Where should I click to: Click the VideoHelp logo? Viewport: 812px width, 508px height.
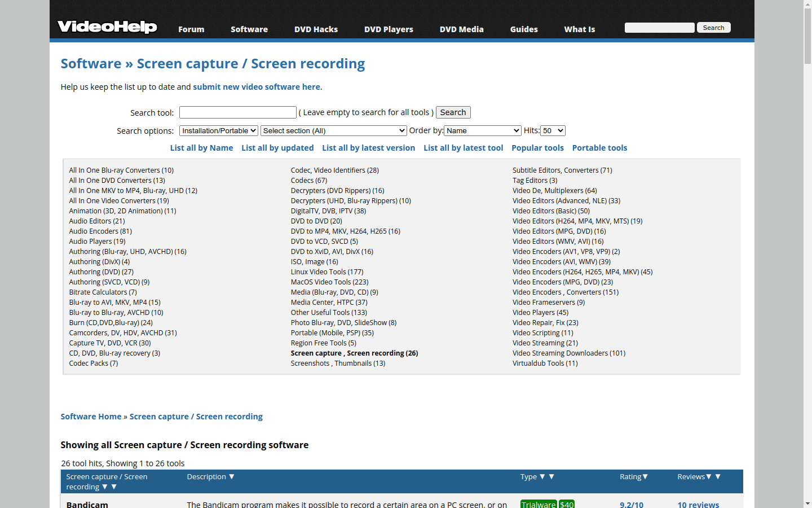click(107, 27)
